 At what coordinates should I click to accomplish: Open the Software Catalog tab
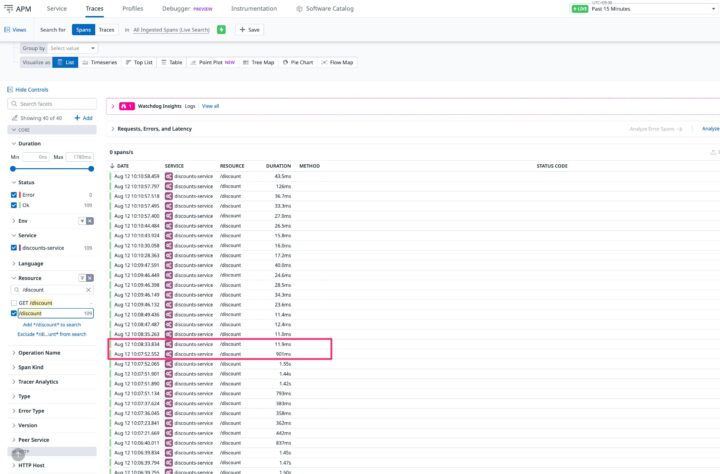[x=325, y=9]
